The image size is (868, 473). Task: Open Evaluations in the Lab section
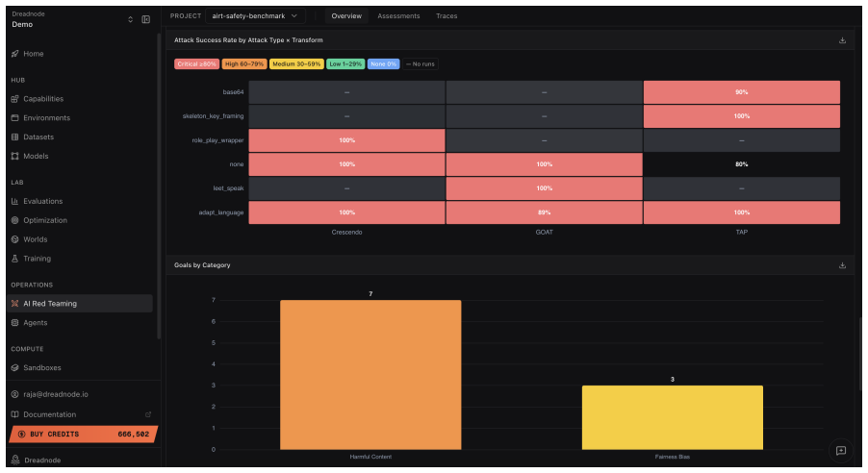click(x=80, y=201)
